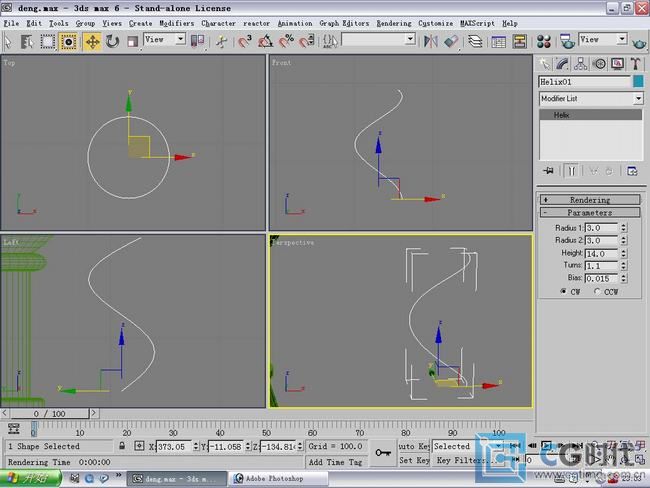Click the time slider 0 / 100
The image size is (650, 488).
pyautogui.click(x=49, y=413)
